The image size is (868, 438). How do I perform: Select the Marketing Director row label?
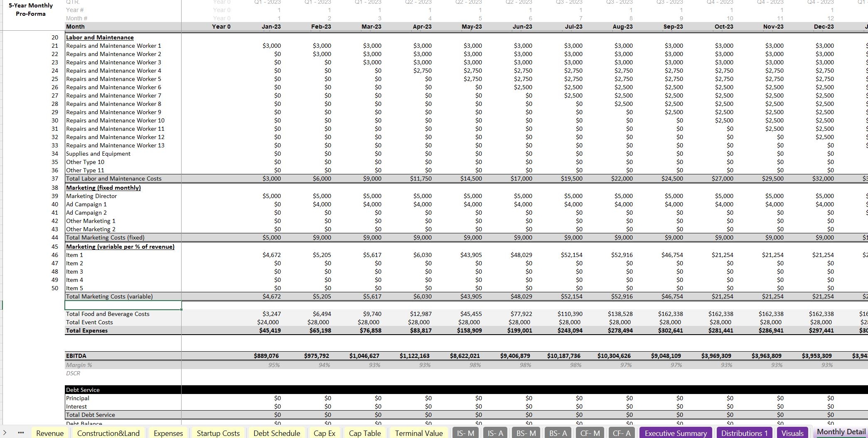pos(91,196)
